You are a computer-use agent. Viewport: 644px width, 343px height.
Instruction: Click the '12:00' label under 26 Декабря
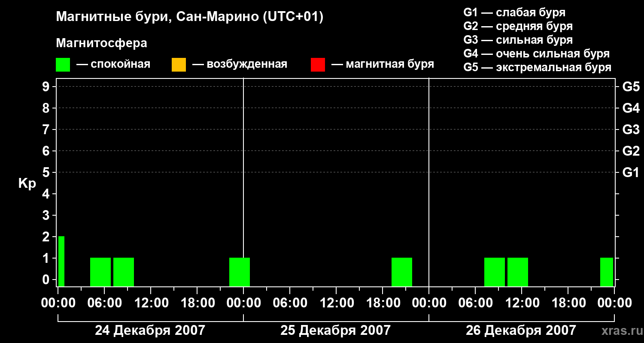click(x=522, y=303)
